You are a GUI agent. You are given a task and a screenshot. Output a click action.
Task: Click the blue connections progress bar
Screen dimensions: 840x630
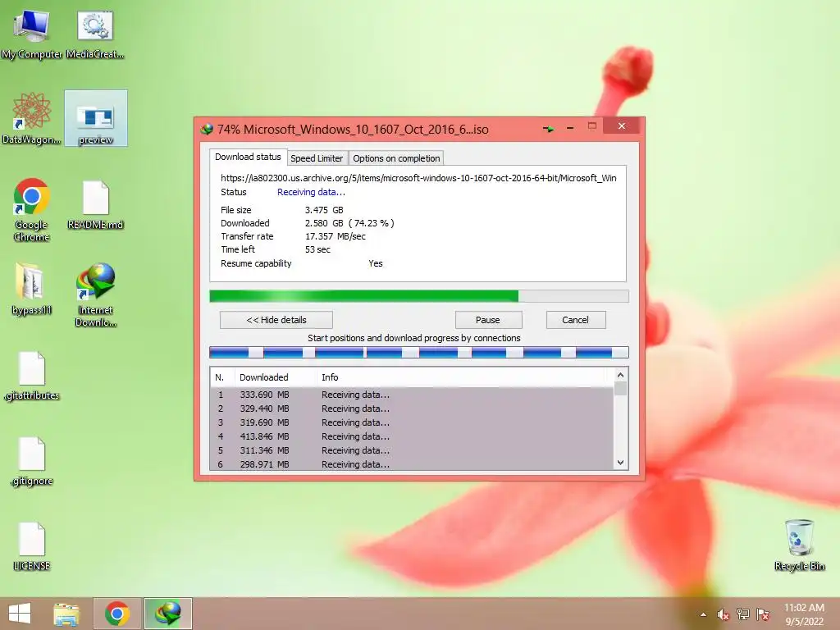click(x=419, y=353)
